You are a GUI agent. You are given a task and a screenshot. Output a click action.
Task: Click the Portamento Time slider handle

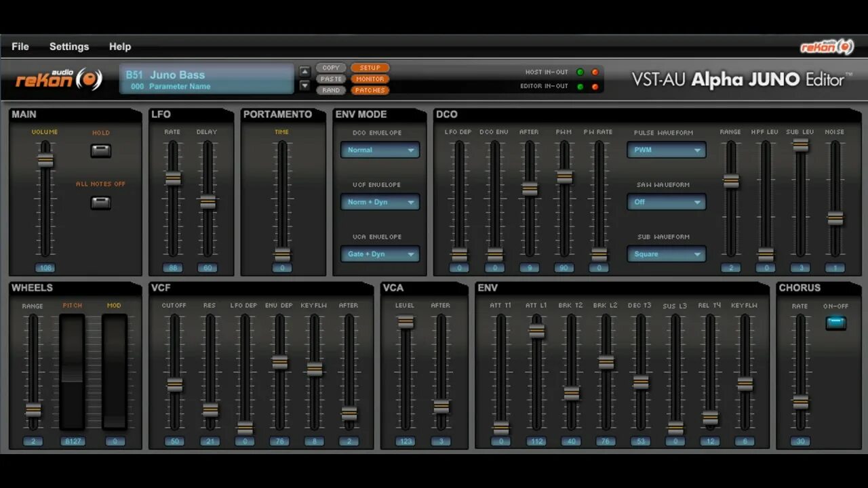tap(282, 255)
